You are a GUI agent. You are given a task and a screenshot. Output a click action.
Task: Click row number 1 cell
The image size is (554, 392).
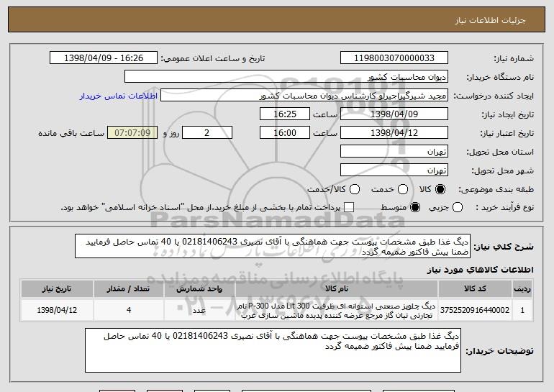click(522, 310)
